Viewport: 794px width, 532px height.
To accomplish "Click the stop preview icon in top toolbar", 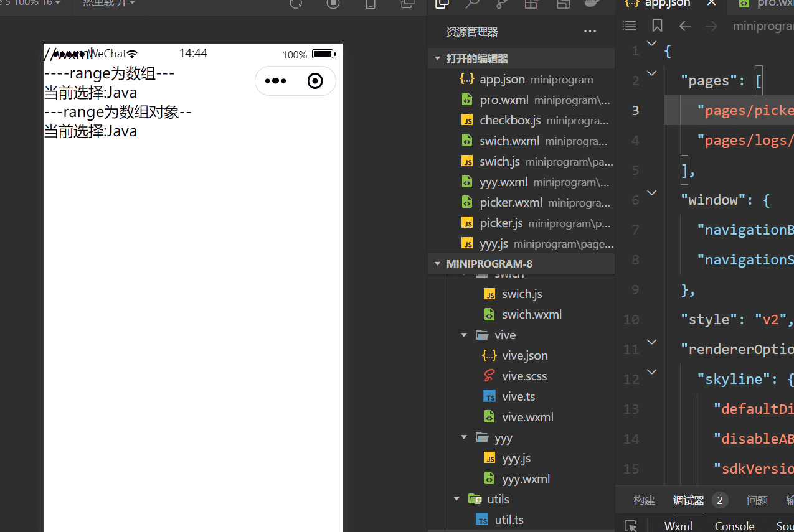I will (333, 4).
